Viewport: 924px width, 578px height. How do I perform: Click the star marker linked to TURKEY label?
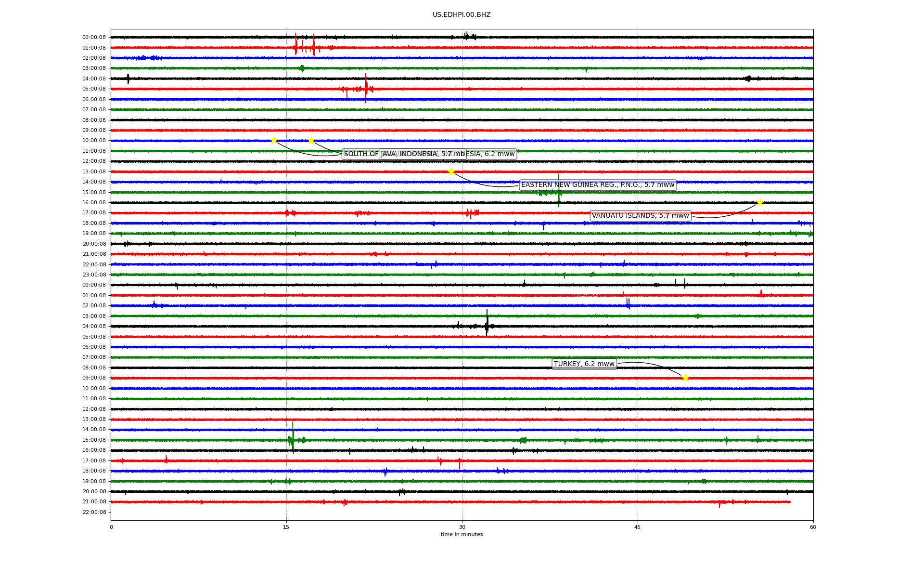pyautogui.click(x=685, y=378)
